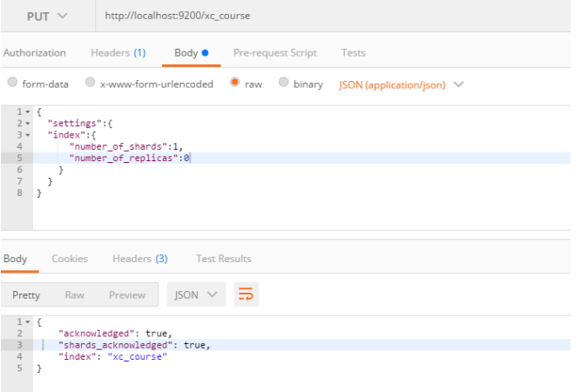Open the JSON (application/json) content type dropdown
The width and height of the screenshot is (588, 392).
click(401, 84)
